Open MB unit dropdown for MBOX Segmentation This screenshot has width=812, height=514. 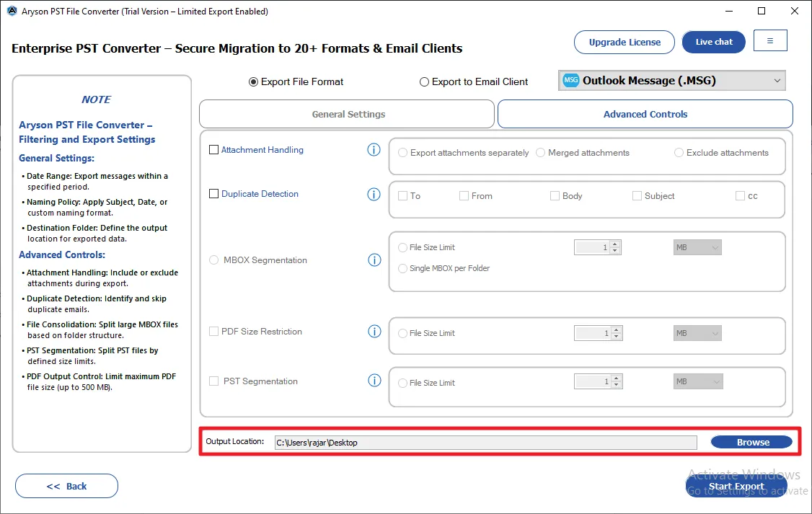697,247
